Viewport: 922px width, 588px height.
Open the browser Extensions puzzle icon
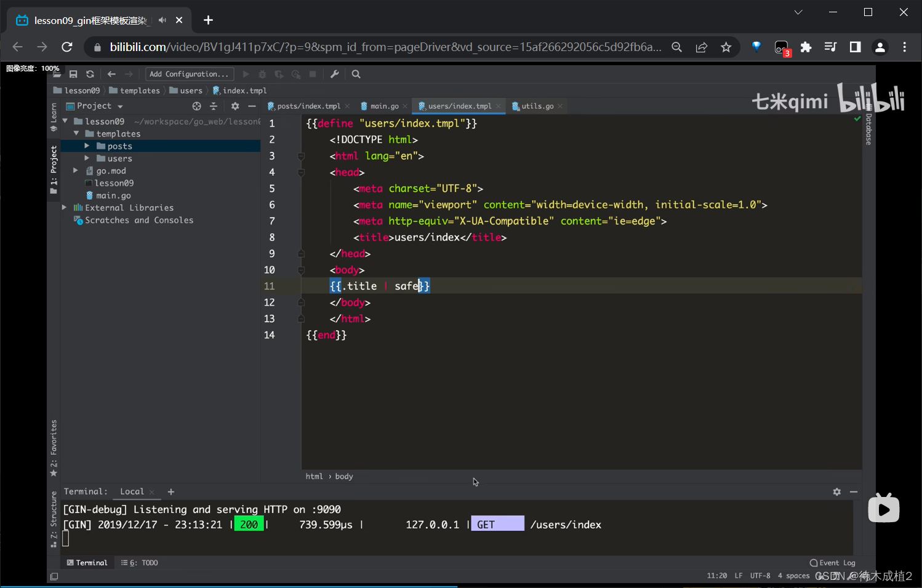click(x=806, y=47)
